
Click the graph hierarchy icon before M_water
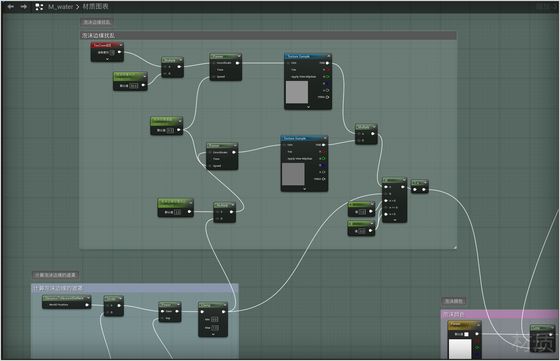39,7
